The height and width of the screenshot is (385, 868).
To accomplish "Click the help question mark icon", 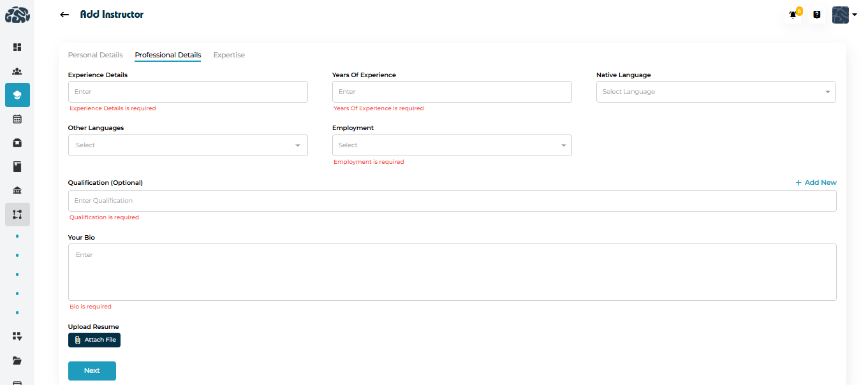I will [x=816, y=15].
